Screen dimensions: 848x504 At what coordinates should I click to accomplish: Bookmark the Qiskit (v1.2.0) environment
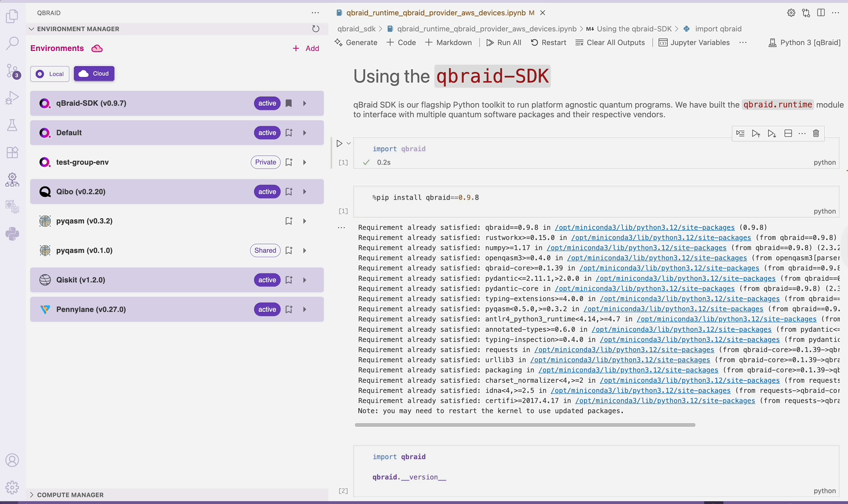pos(289,280)
